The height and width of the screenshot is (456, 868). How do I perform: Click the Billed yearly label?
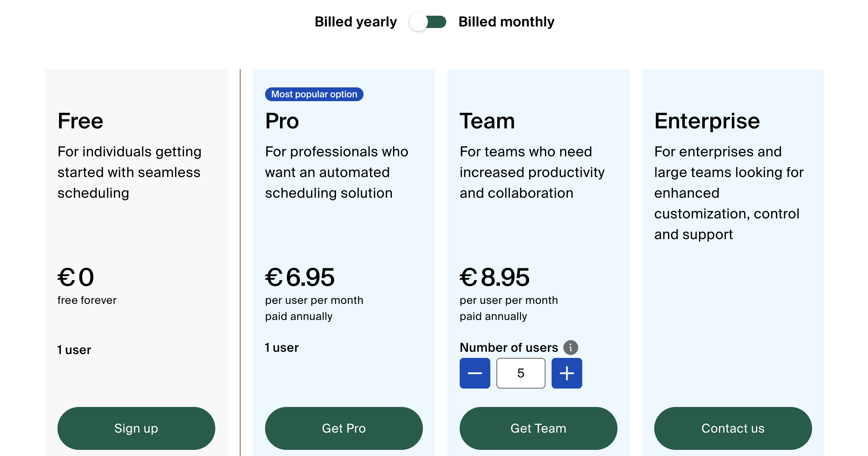pos(355,22)
